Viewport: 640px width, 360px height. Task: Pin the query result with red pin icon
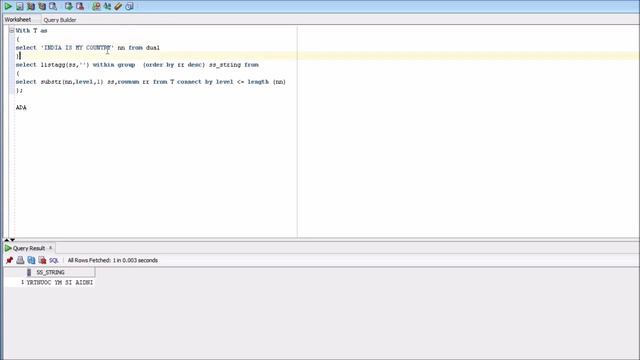pos(9,260)
